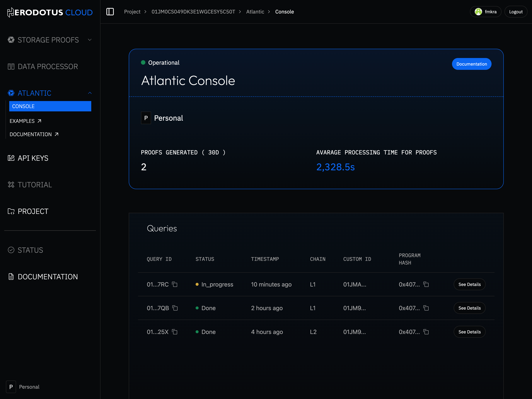Click the In_progress status text
Image resolution: width=532 pixels, height=399 pixels.
pos(217,284)
